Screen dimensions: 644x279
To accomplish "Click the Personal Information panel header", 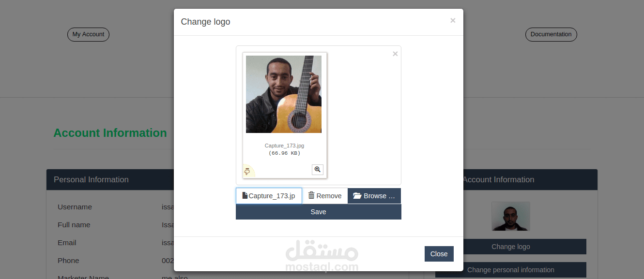I will point(110,179).
